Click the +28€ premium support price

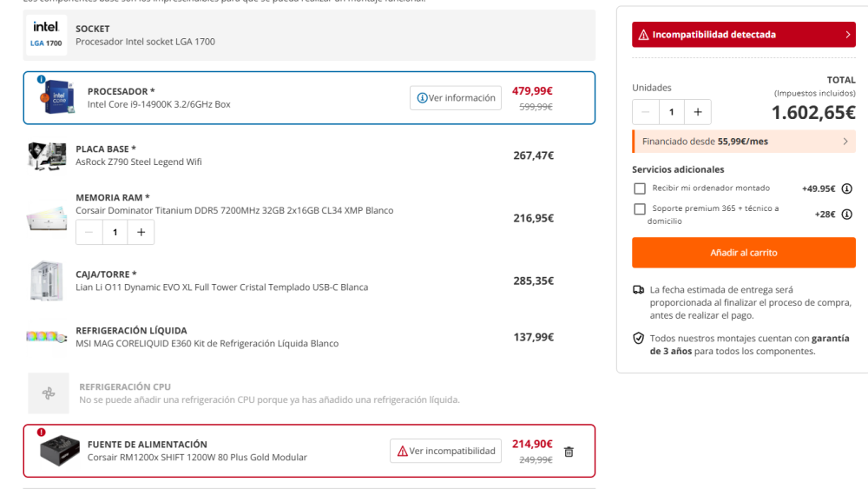click(x=825, y=214)
